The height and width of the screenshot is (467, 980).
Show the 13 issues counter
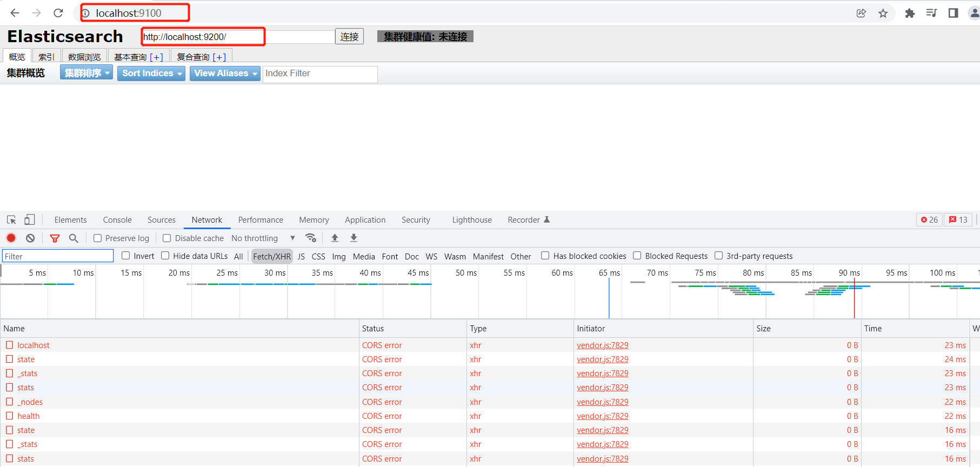click(x=958, y=219)
